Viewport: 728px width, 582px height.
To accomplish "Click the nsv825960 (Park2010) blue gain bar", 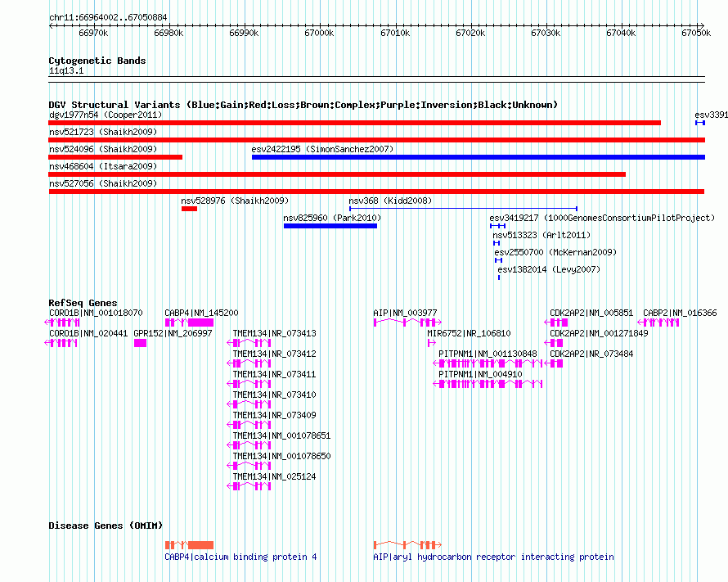I will (x=330, y=226).
